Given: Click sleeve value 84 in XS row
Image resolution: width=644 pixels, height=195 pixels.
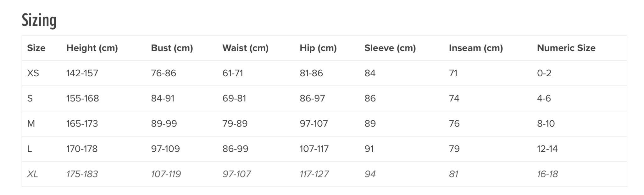Looking at the screenshot, I should coord(370,73).
